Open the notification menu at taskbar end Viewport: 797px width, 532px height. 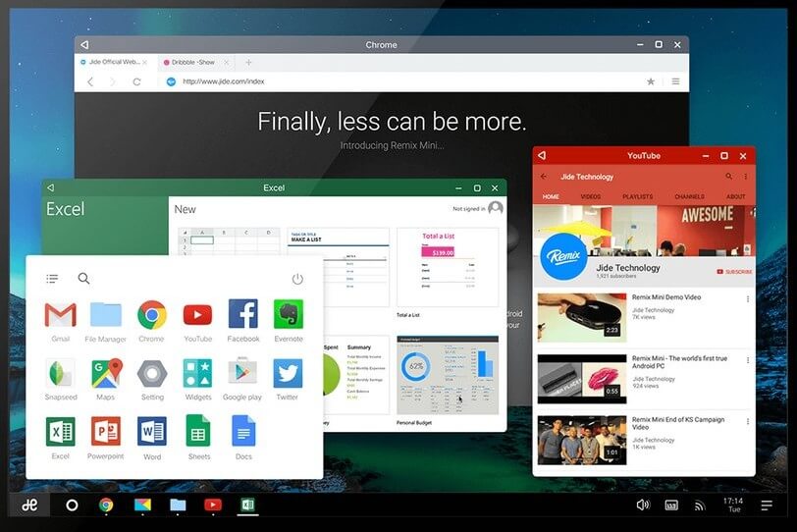[x=767, y=505]
